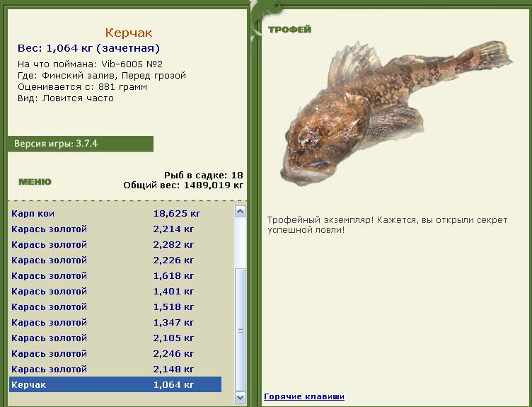The width and height of the screenshot is (532, 407).
Task: Open the Горячие клавиши link
Action: (304, 396)
